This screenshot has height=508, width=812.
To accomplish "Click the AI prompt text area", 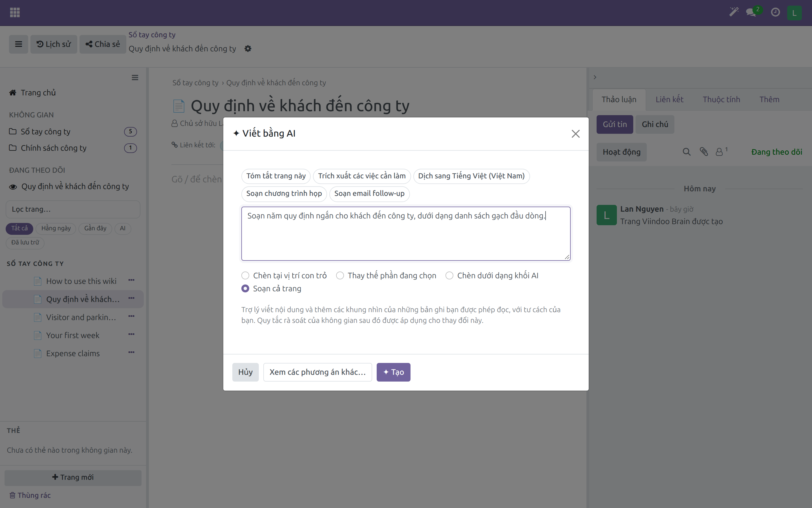I will coord(406,233).
